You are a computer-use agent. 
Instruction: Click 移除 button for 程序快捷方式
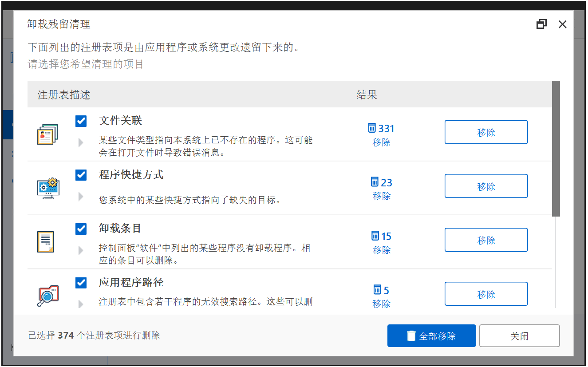(486, 186)
